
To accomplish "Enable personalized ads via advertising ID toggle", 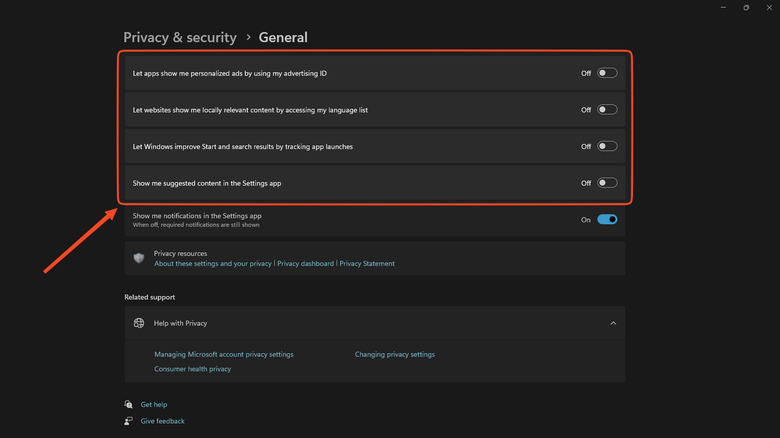I will [x=607, y=73].
